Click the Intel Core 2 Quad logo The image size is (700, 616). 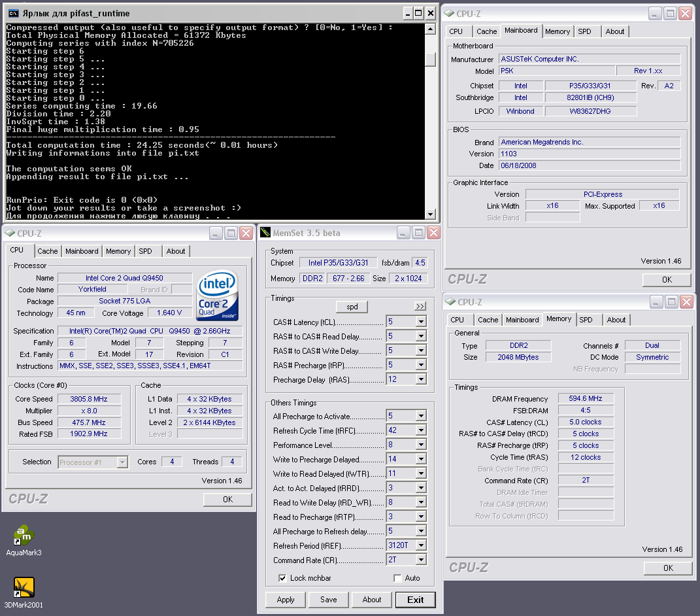(217, 296)
